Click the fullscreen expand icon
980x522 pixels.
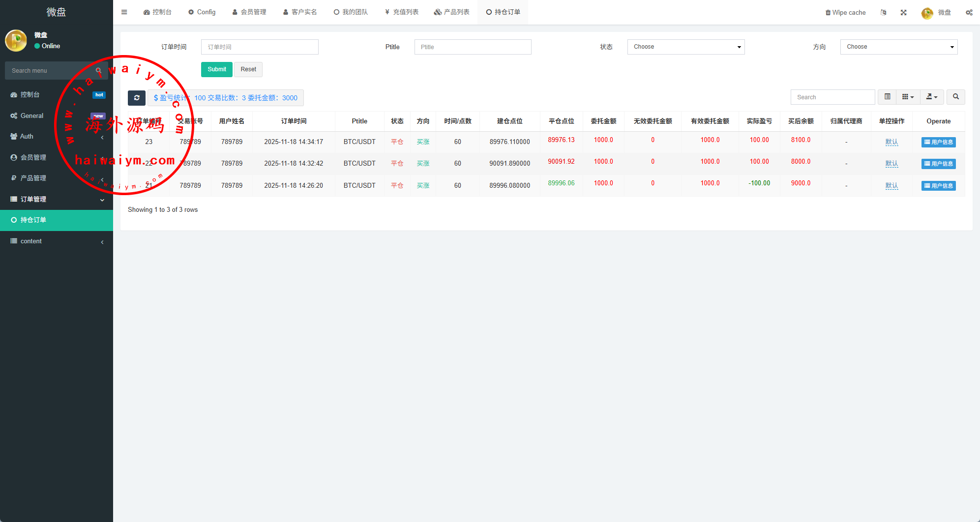pos(903,12)
